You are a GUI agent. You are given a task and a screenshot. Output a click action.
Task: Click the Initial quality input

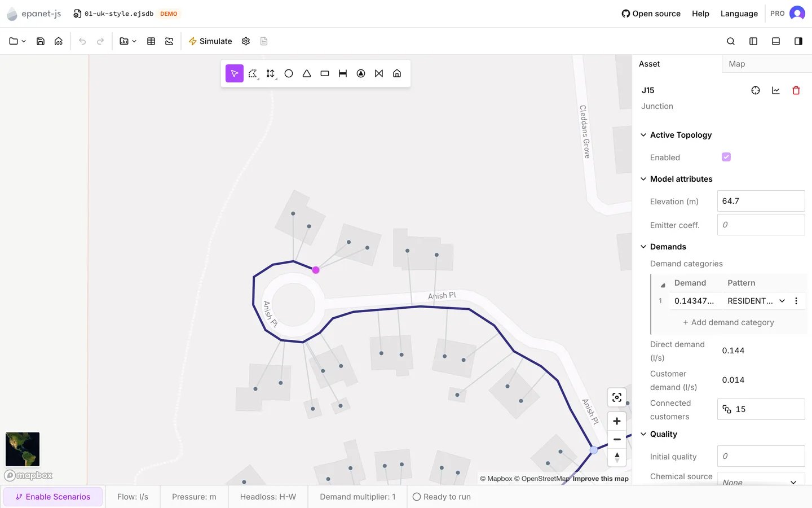(761, 456)
